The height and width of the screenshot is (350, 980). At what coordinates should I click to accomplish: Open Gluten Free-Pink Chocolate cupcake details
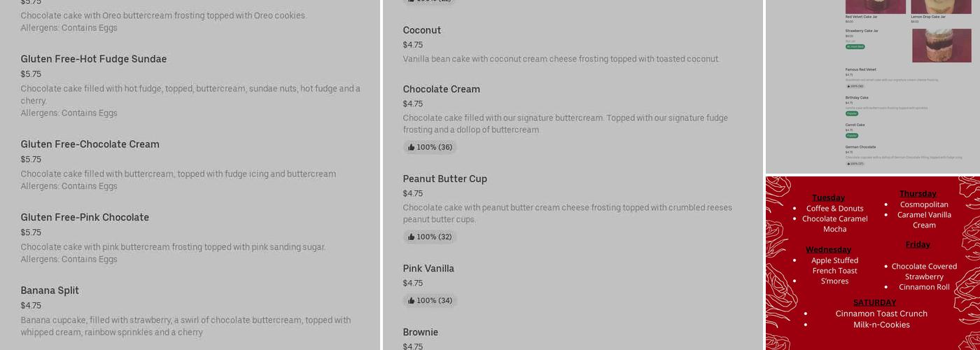85,217
